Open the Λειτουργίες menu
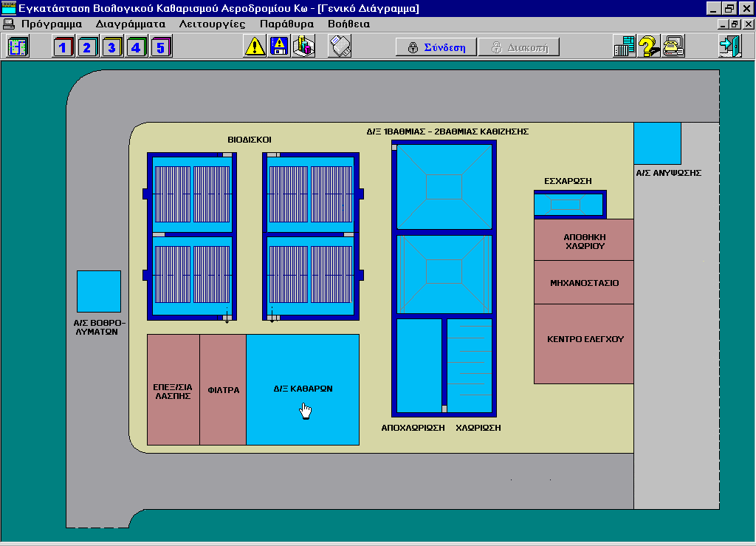Image resolution: width=756 pixels, height=546 pixels. [x=212, y=24]
